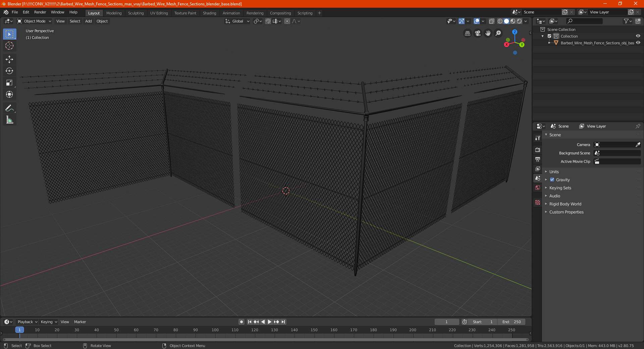Toggle viewport gizmos button
644x349 pixels.
462,21
